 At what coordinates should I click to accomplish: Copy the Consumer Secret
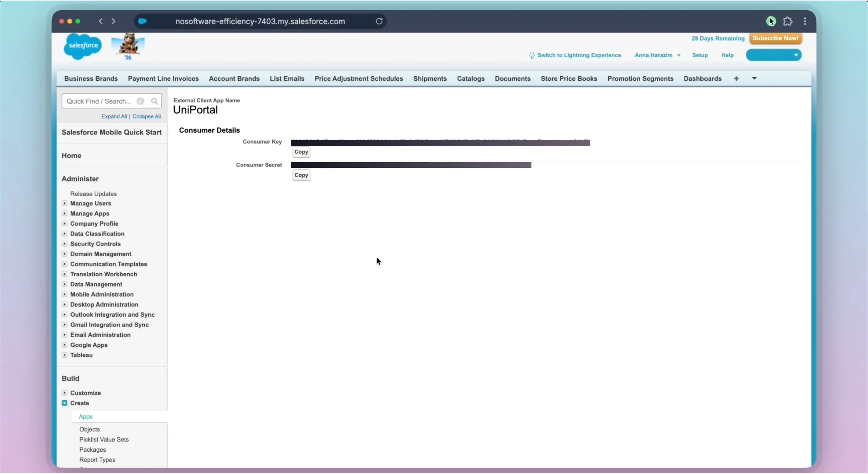tap(301, 175)
